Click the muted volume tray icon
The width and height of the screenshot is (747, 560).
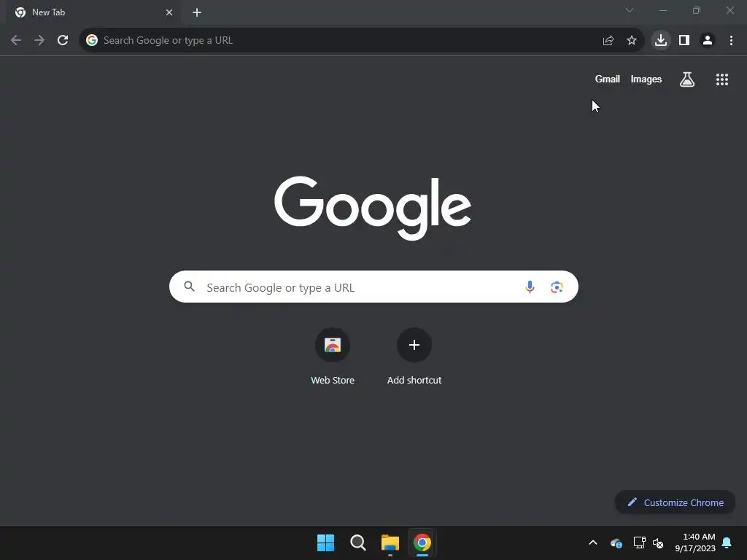click(658, 542)
